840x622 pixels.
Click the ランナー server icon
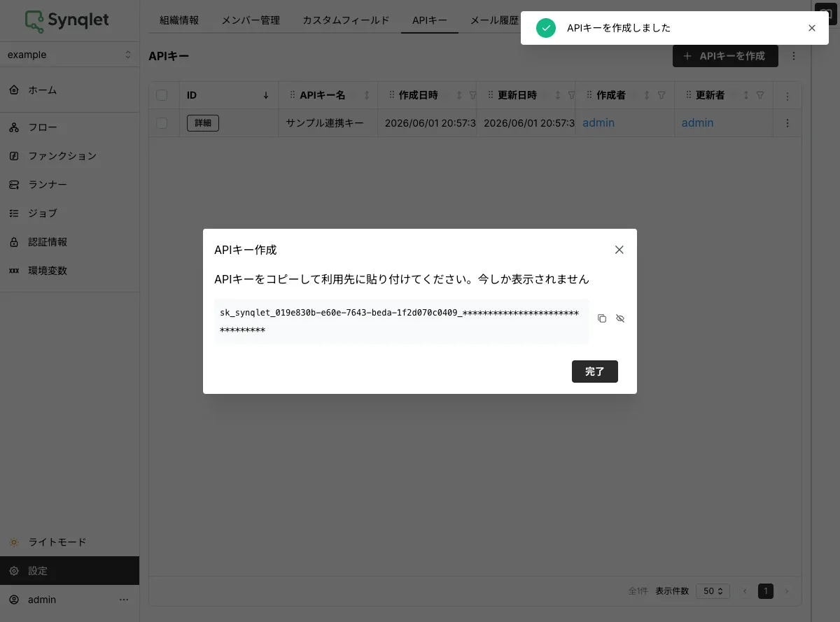[x=14, y=185]
